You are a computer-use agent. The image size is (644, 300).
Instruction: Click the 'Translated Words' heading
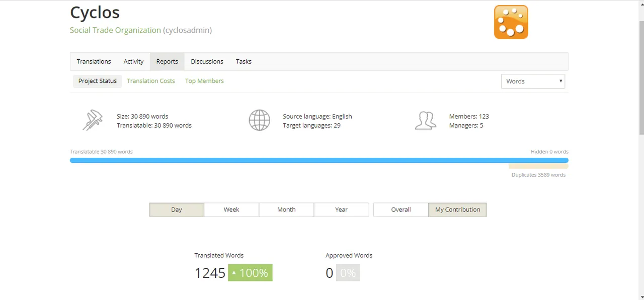point(219,255)
